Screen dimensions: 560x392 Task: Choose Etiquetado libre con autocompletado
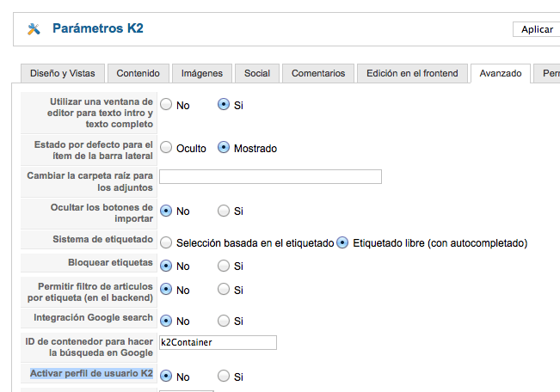click(342, 242)
